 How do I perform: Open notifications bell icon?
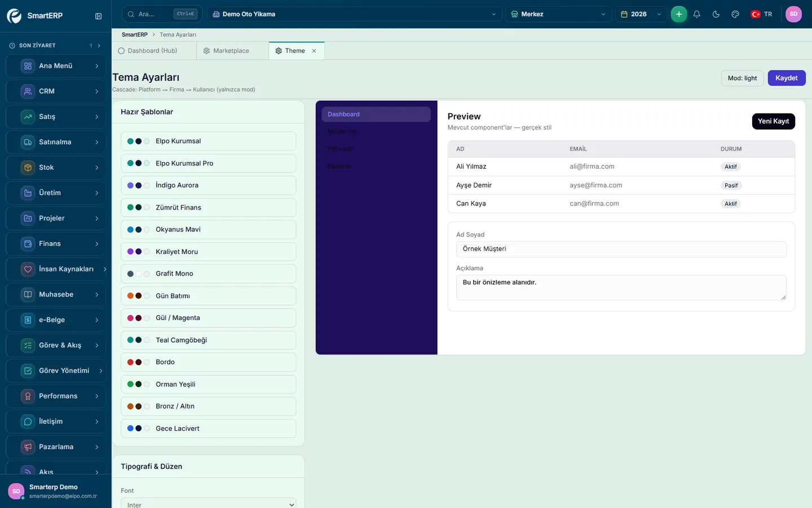697,14
